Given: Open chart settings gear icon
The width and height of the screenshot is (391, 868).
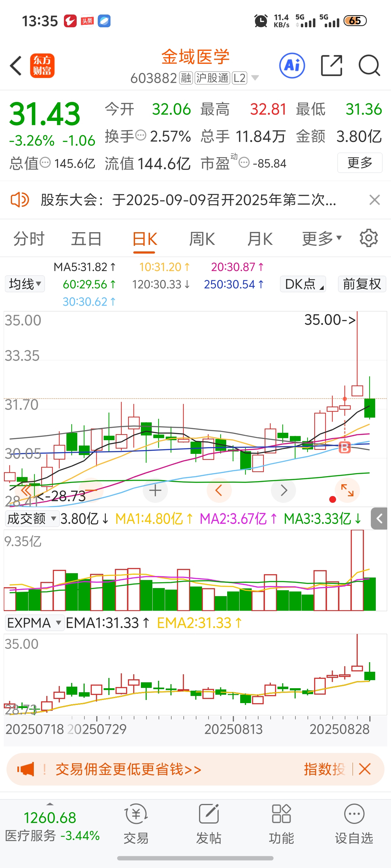Looking at the screenshot, I should (369, 238).
